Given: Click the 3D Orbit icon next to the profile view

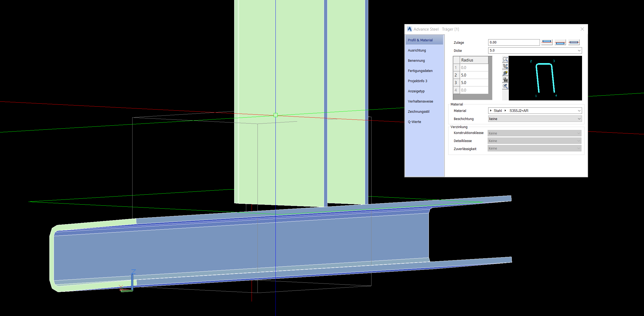Looking at the screenshot, I should (505, 73).
